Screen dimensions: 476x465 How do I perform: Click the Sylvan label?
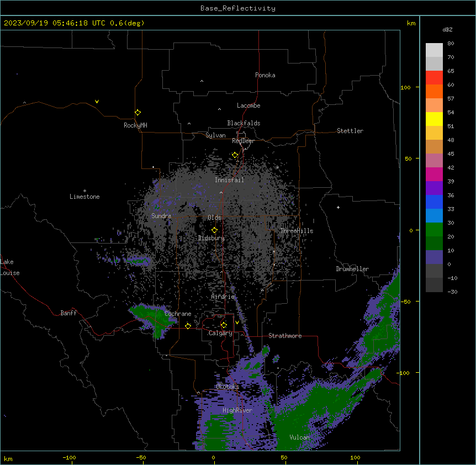[215, 135]
